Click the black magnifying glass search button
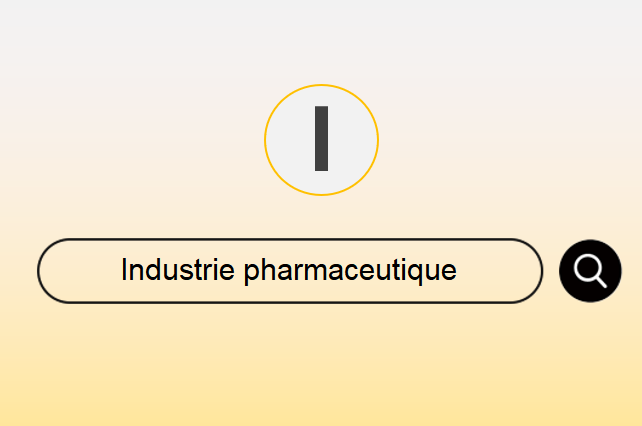 (x=590, y=271)
